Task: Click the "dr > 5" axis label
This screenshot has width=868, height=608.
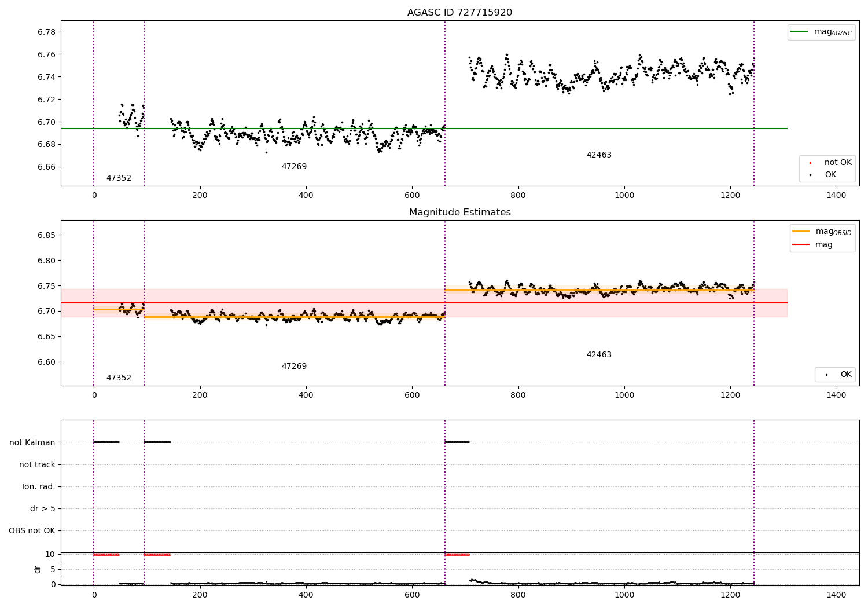Action: tap(43, 508)
